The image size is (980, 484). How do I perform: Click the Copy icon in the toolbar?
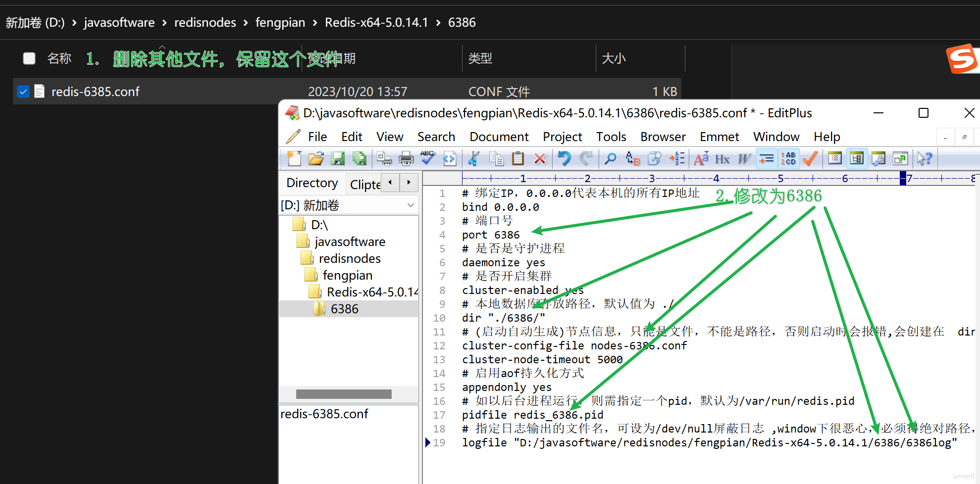[x=496, y=158]
